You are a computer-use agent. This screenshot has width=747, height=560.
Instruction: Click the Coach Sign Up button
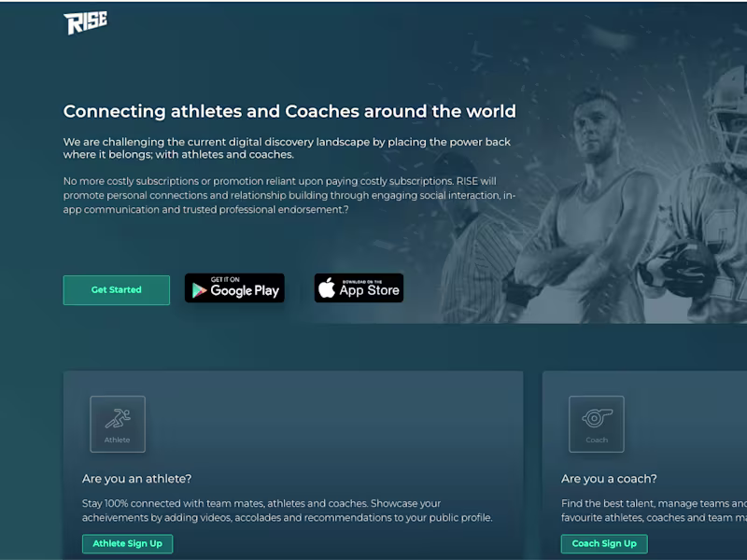(604, 543)
